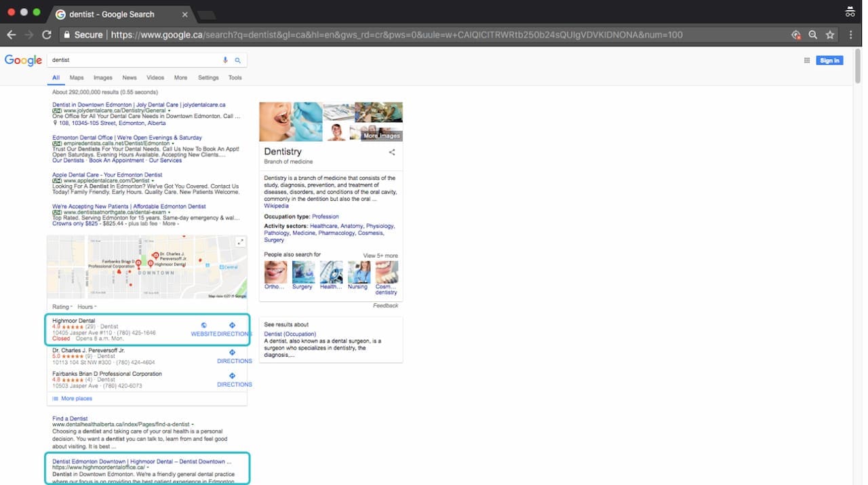
Task: Expand arrow next to empiredentists ad URL
Action: click(172, 144)
